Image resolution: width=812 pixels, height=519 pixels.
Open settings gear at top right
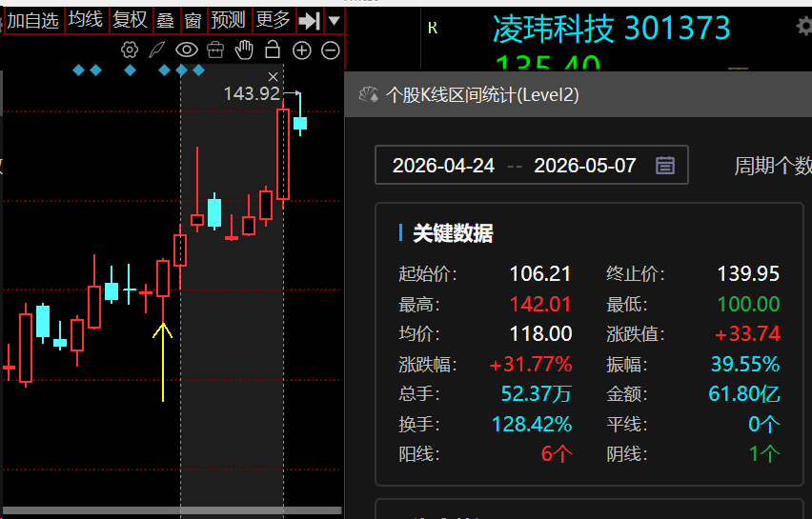click(804, 26)
